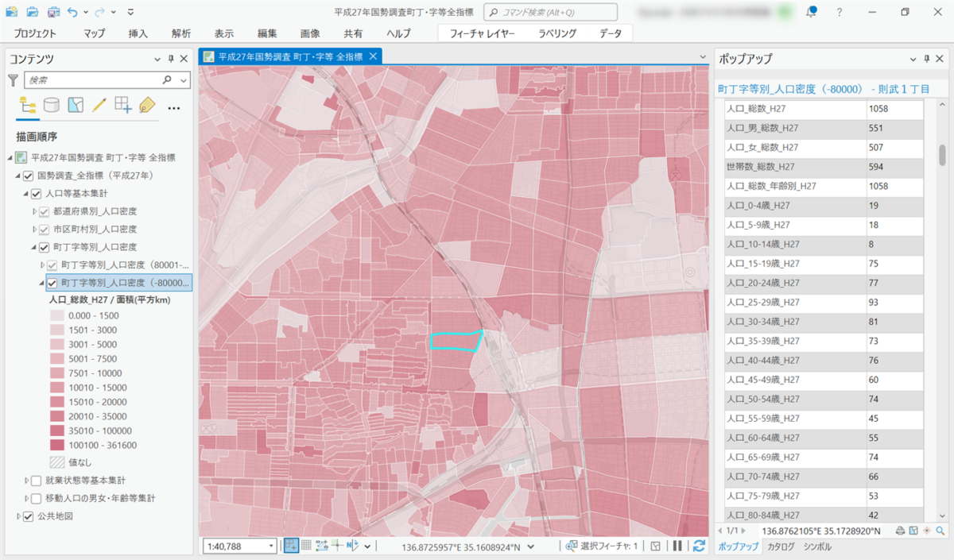Uncheck the 公共地図 layer checkbox
Screen dimensions: 954x560
pos(29,516)
